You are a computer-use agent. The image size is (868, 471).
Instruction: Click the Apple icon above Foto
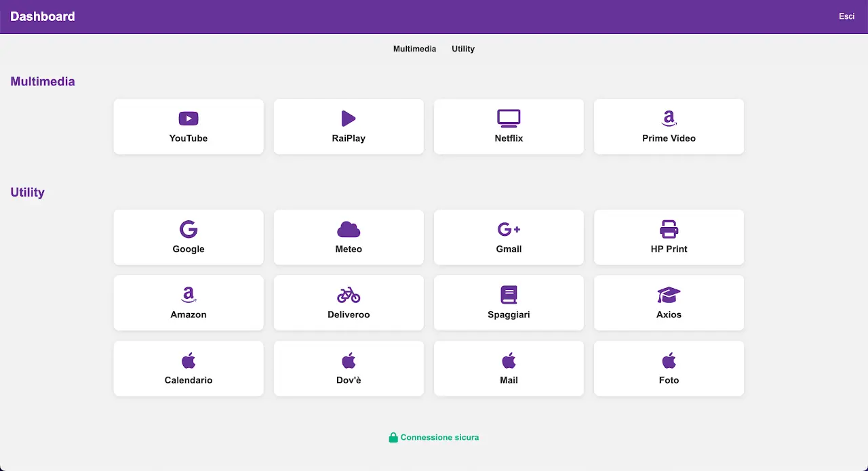669,360
